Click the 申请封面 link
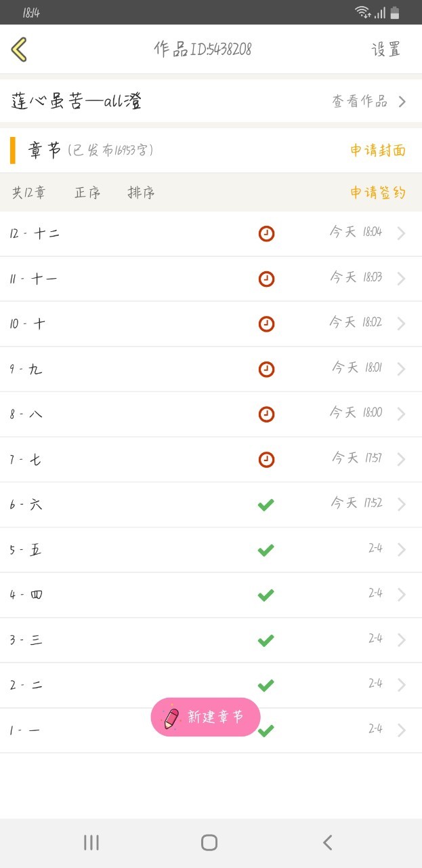 [377, 151]
